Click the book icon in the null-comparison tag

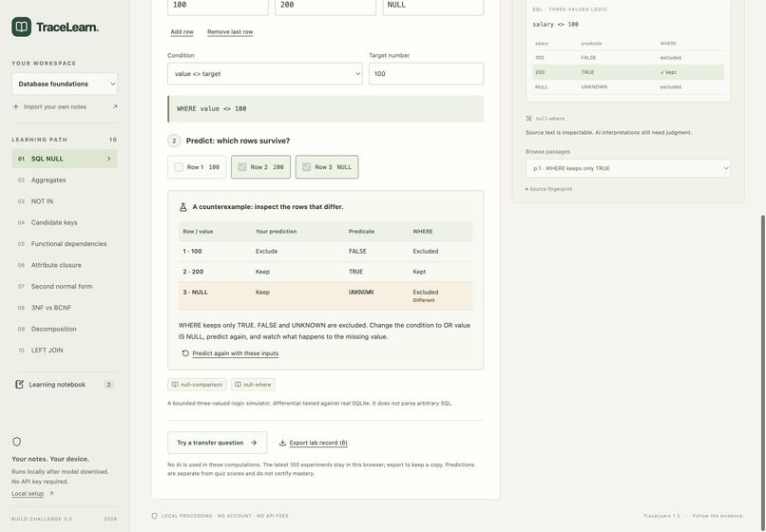[175, 385]
